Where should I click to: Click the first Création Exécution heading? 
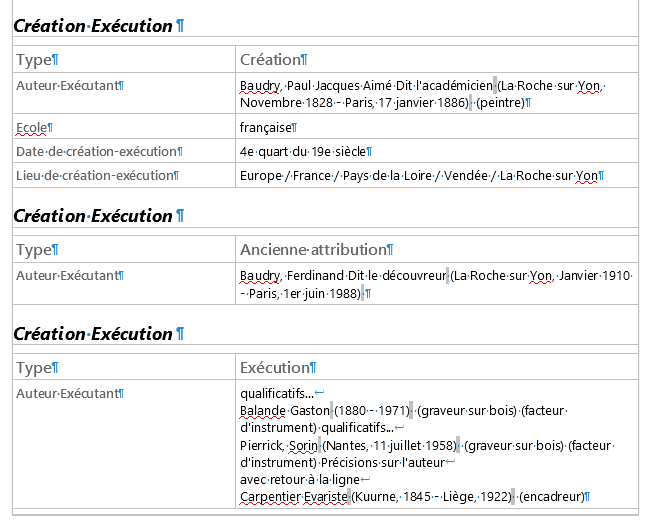coord(93,26)
